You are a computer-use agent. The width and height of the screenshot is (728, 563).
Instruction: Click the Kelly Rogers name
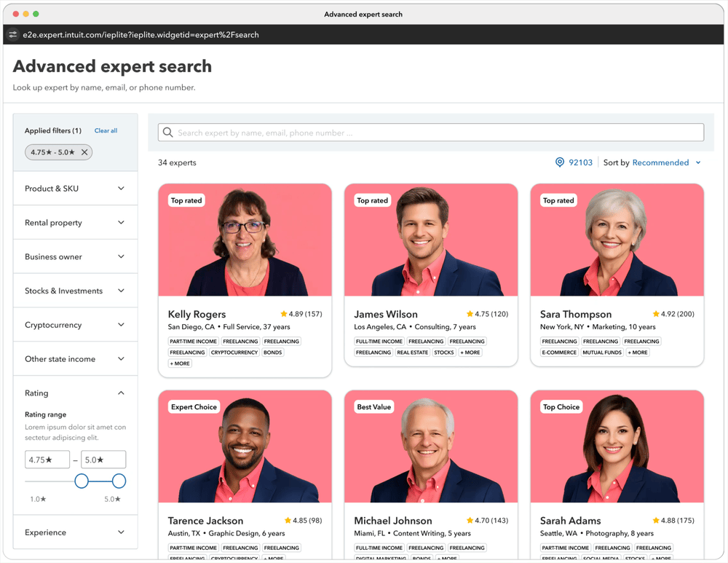[x=197, y=314]
